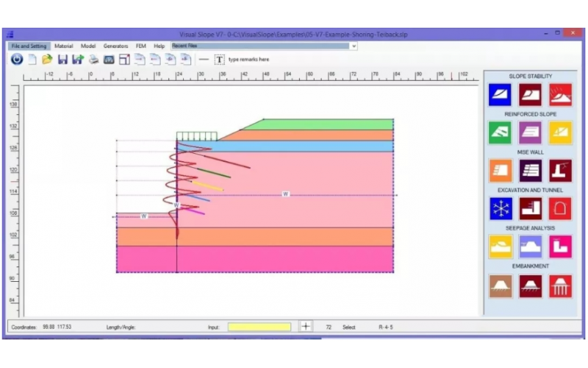The height and width of the screenshot is (368, 588).
Task: Click the blue snowflake Excavation icon
Action: pos(501,209)
